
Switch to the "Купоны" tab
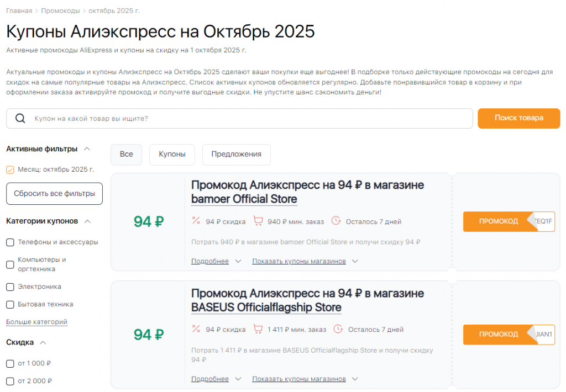coord(172,154)
